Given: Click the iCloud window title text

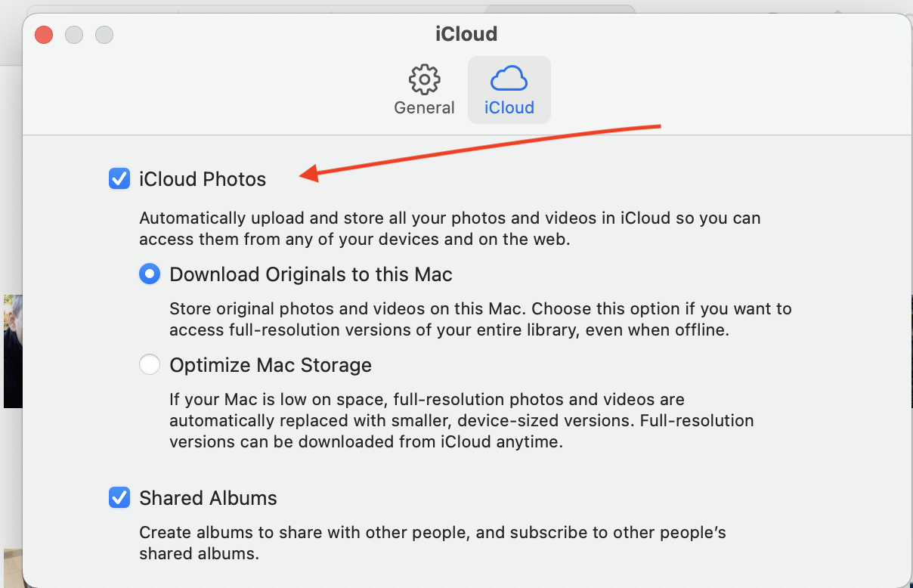Looking at the screenshot, I should 466,34.
